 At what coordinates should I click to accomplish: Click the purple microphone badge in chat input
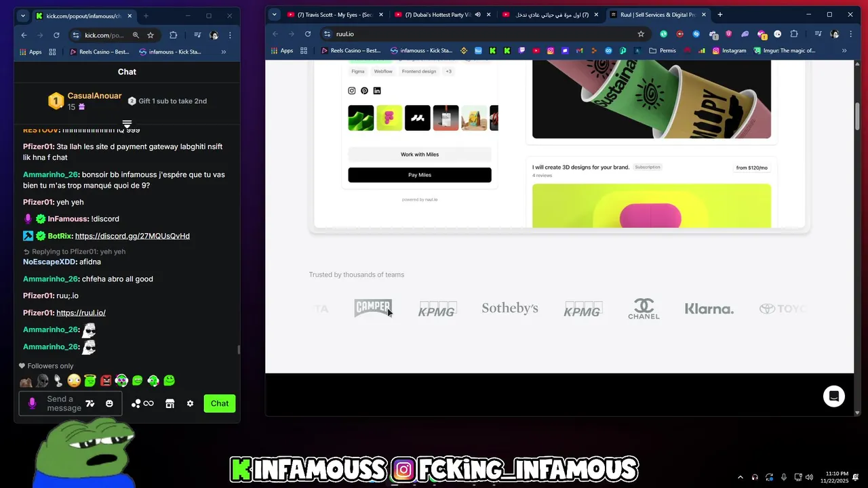click(x=32, y=403)
